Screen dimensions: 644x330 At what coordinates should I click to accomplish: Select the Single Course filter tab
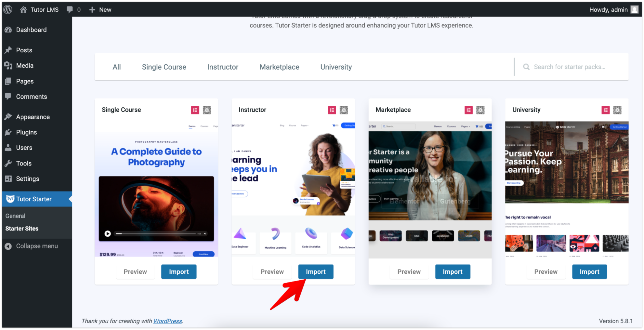(x=164, y=67)
